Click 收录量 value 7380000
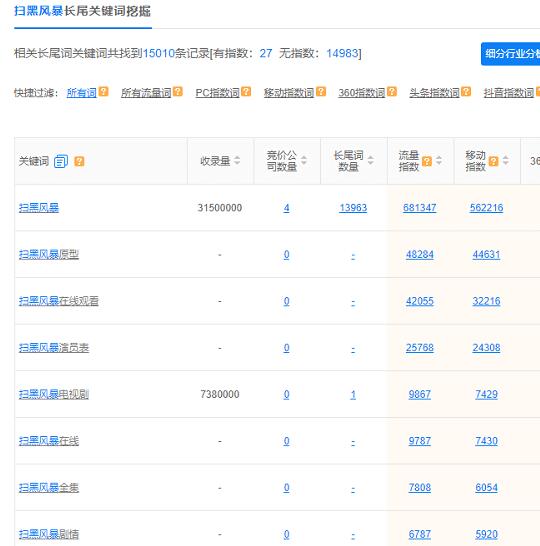The image size is (540, 546). tap(220, 395)
